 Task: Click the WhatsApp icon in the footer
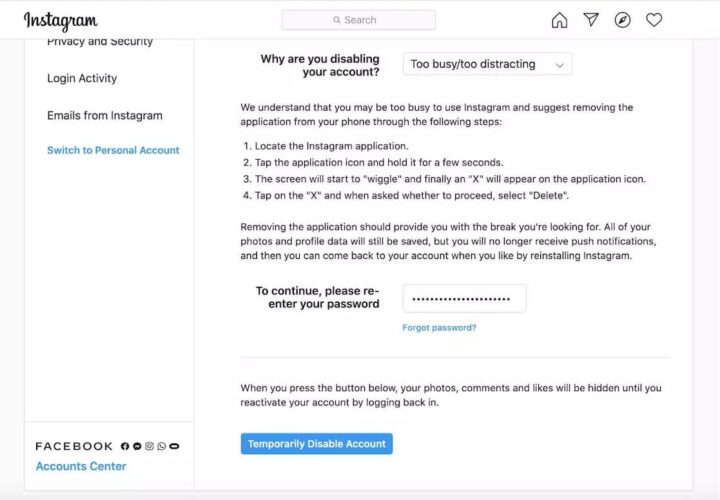coord(161,446)
